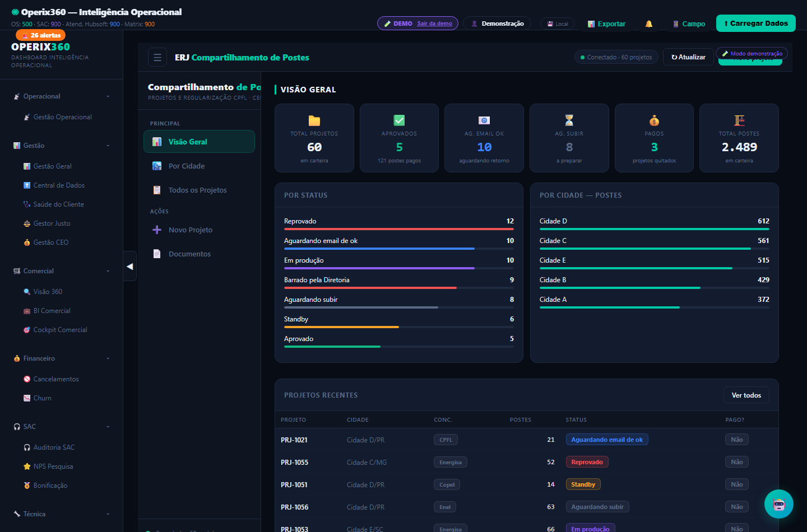Expand the Técnica sidebar section
This screenshot has height=532, width=807.
click(62, 514)
